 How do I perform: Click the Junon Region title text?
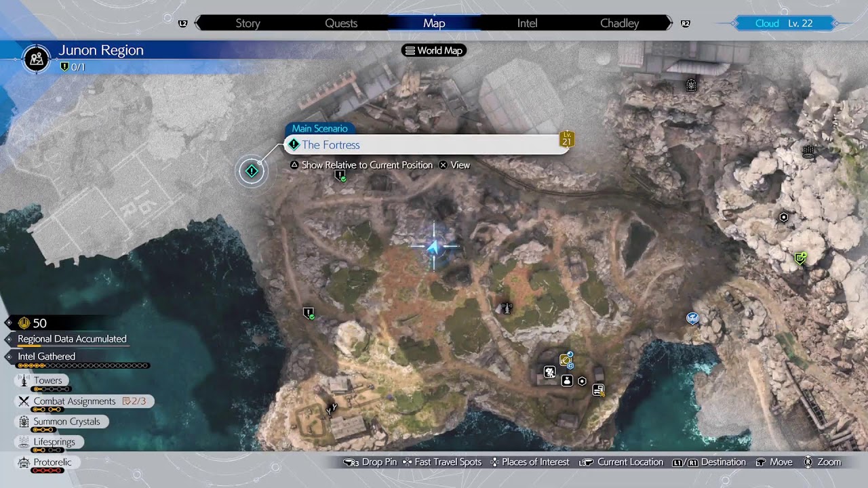coord(101,50)
